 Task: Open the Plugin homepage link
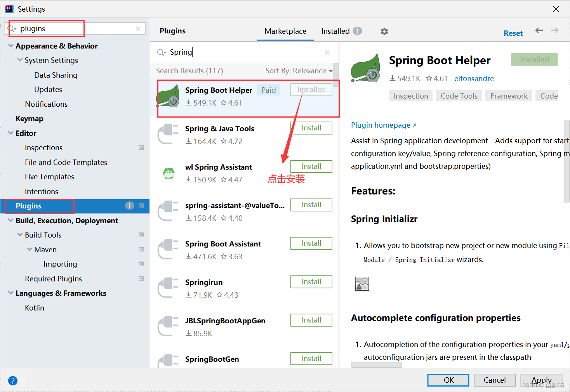tap(381, 125)
